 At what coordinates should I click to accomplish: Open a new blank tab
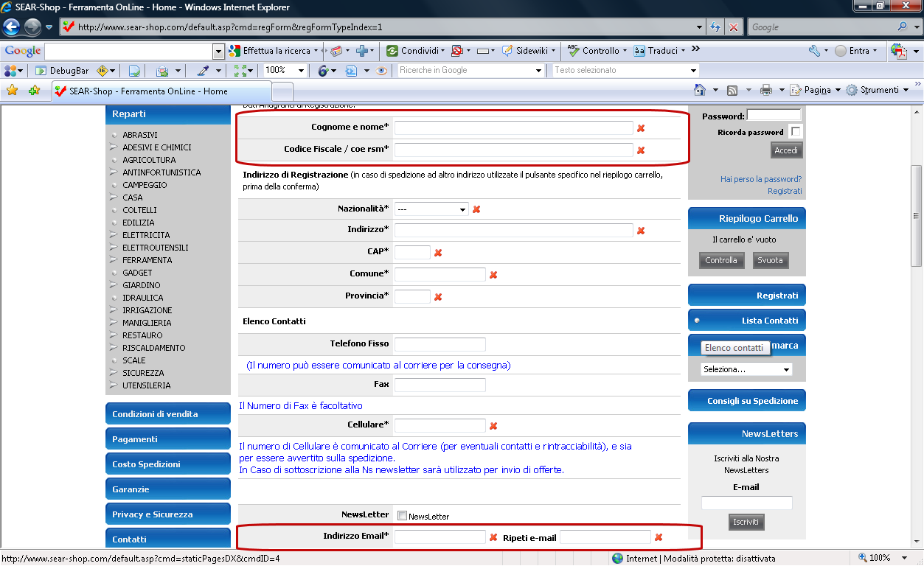(283, 91)
